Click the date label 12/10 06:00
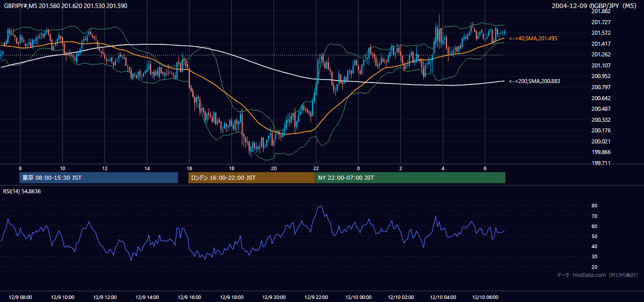Screen dimensions: 644x302 click(x=485, y=297)
